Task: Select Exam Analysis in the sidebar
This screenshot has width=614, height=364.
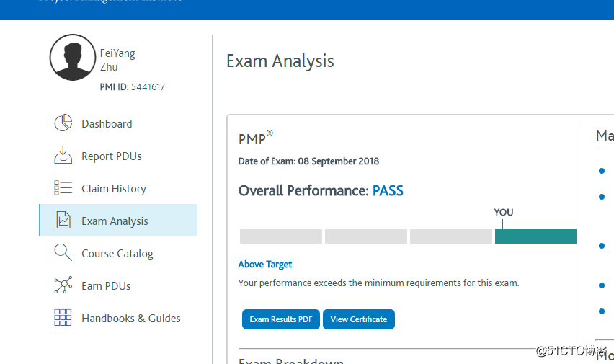Action: tap(118, 221)
